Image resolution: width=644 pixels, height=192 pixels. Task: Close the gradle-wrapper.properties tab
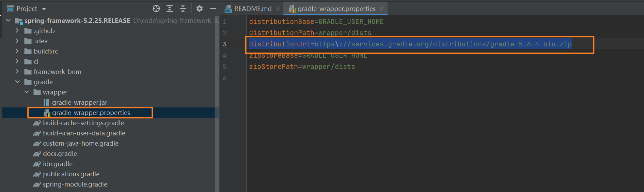(381, 9)
